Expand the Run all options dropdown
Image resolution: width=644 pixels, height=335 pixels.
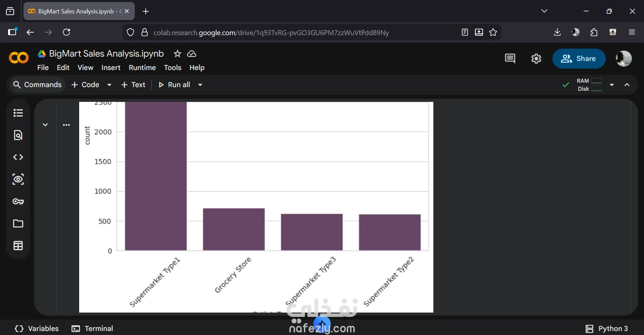(200, 85)
